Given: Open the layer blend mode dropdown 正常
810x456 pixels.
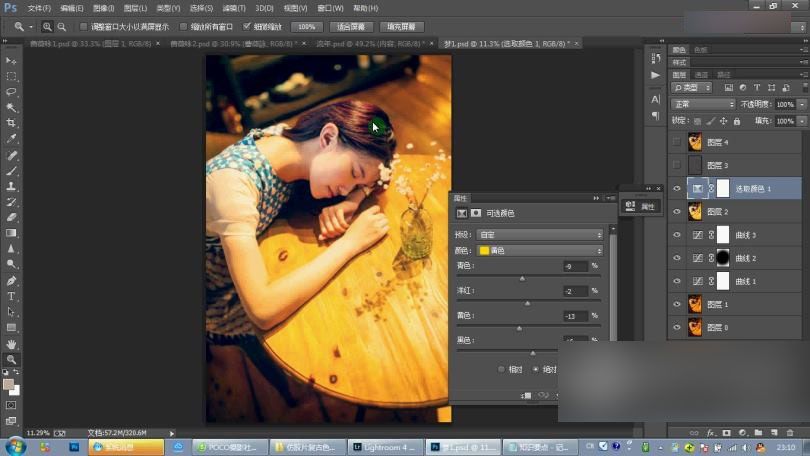Looking at the screenshot, I should pos(703,104).
